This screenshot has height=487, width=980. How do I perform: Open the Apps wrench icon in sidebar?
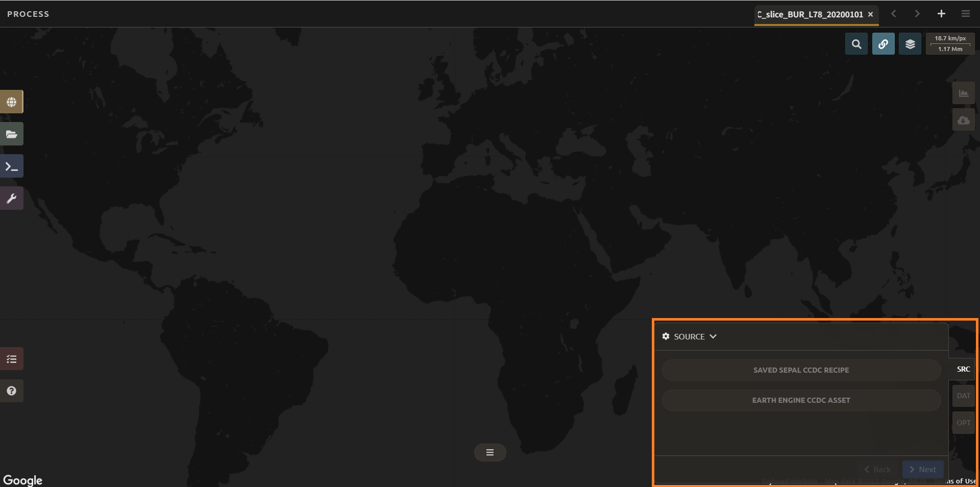click(11, 199)
